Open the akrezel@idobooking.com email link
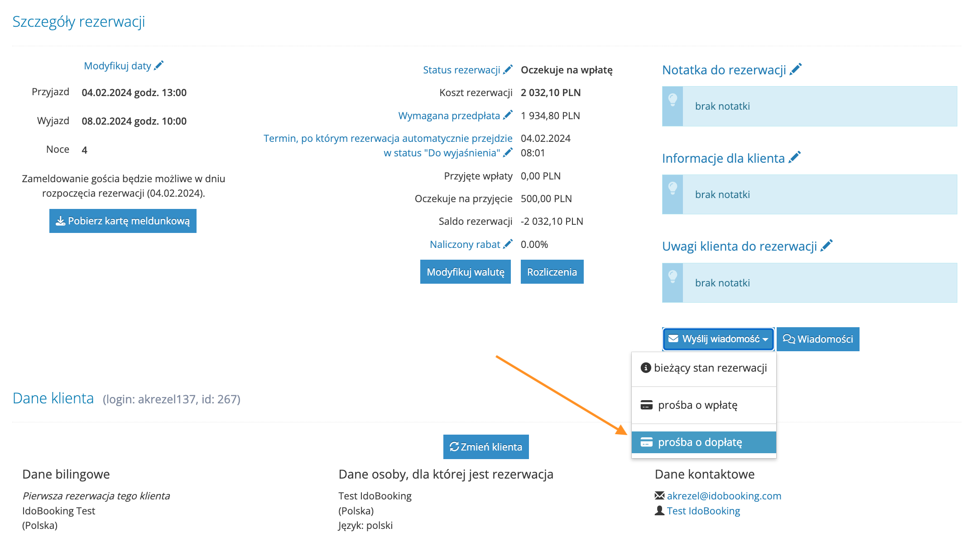Screen dimensions: 980x552 724,496
